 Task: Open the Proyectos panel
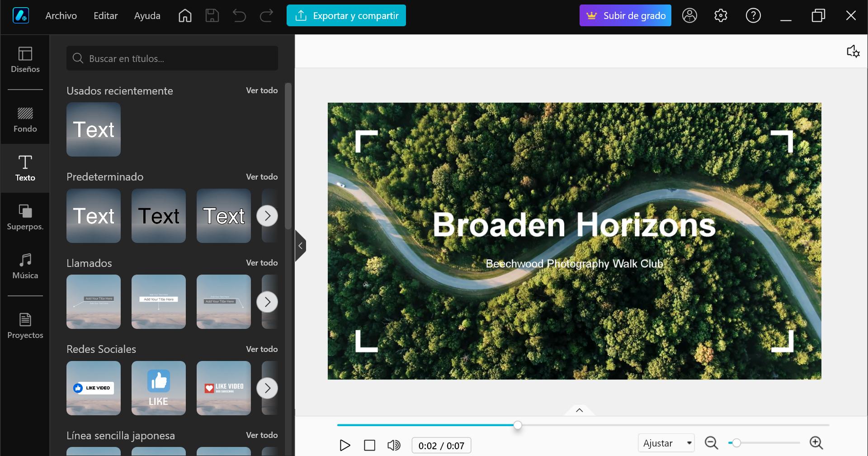click(25, 326)
